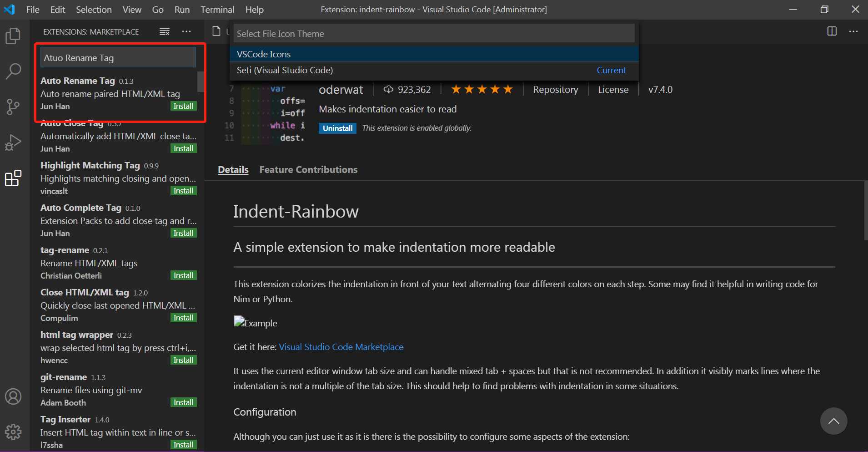This screenshot has height=452, width=868.
Task: Install the Auto Rename Tag extension
Action: pos(184,106)
